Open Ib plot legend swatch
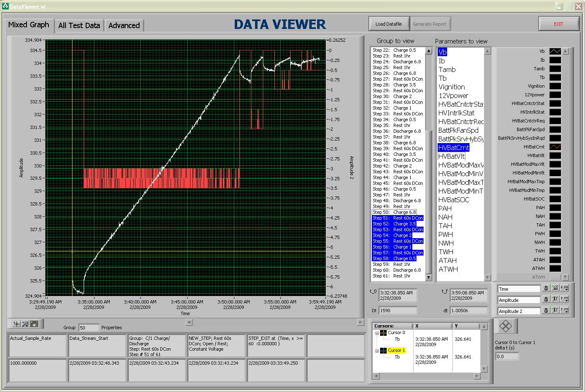The height and width of the screenshot is (392, 585). tap(555, 60)
